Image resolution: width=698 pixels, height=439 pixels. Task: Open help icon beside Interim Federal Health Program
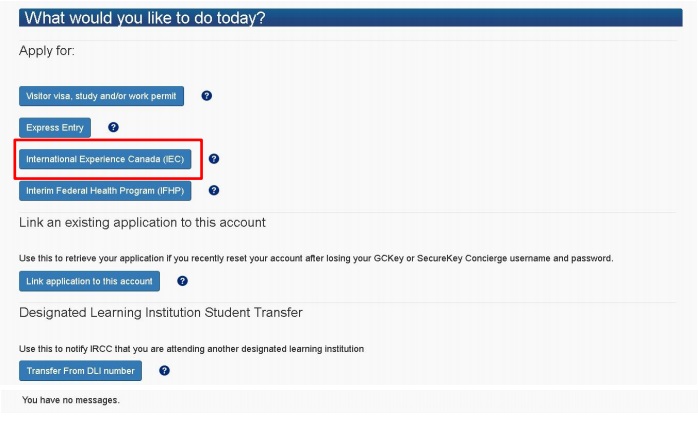pyautogui.click(x=214, y=191)
